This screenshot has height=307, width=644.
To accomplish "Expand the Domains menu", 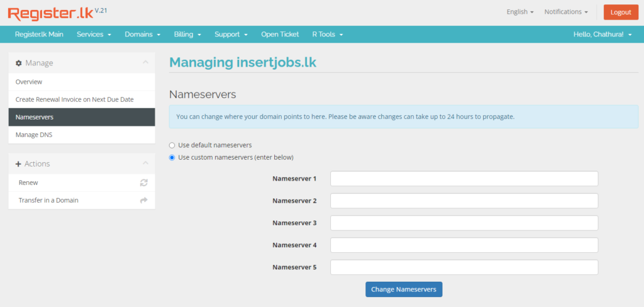I will click(x=143, y=35).
